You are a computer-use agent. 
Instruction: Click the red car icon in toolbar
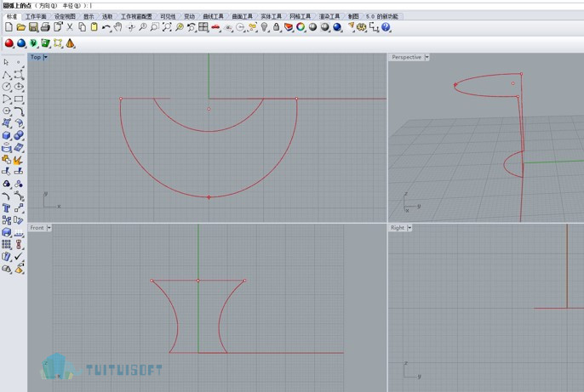pos(215,27)
